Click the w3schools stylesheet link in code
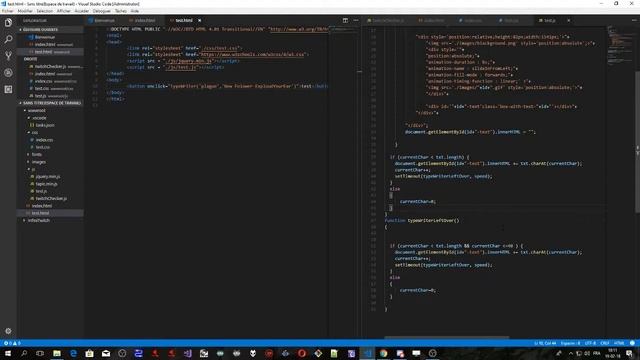The width and height of the screenshot is (640, 360). (252, 54)
